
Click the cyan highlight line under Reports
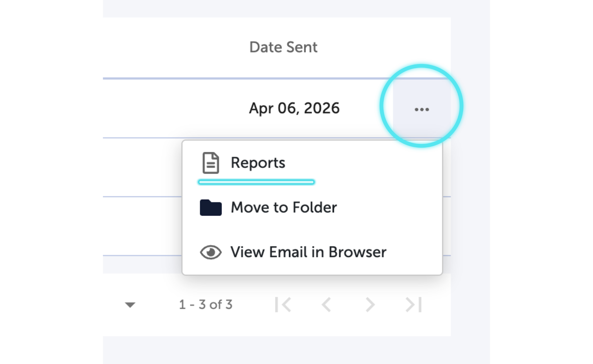click(x=256, y=182)
